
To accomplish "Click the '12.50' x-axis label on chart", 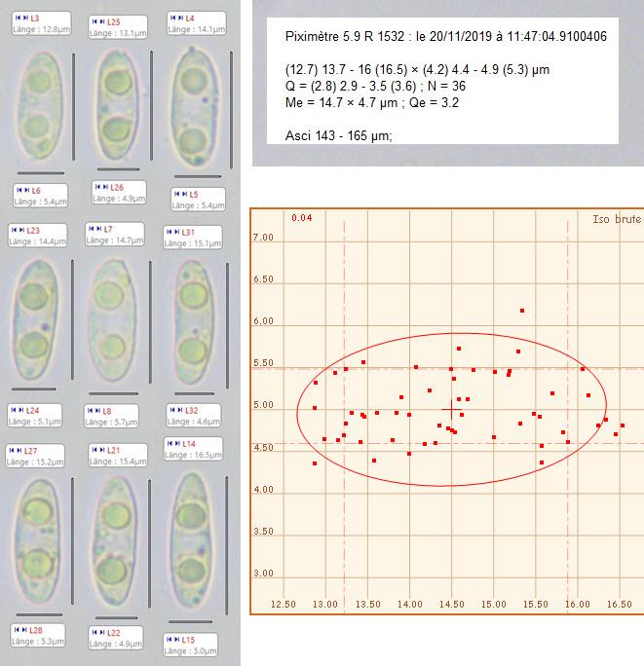I will pyautogui.click(x=284, y=604).
